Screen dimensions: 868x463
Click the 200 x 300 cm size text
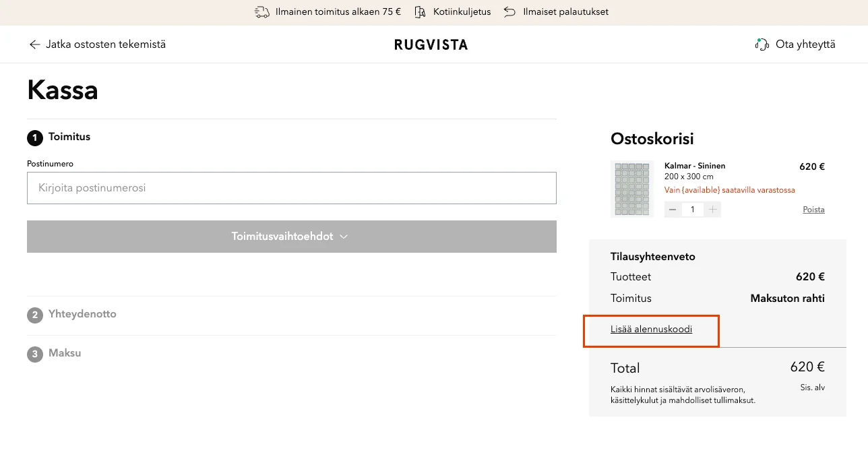(689, 177)
